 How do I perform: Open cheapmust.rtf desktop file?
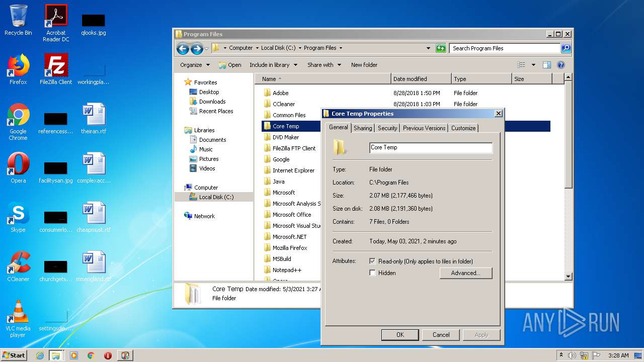(x=94, y=217)
